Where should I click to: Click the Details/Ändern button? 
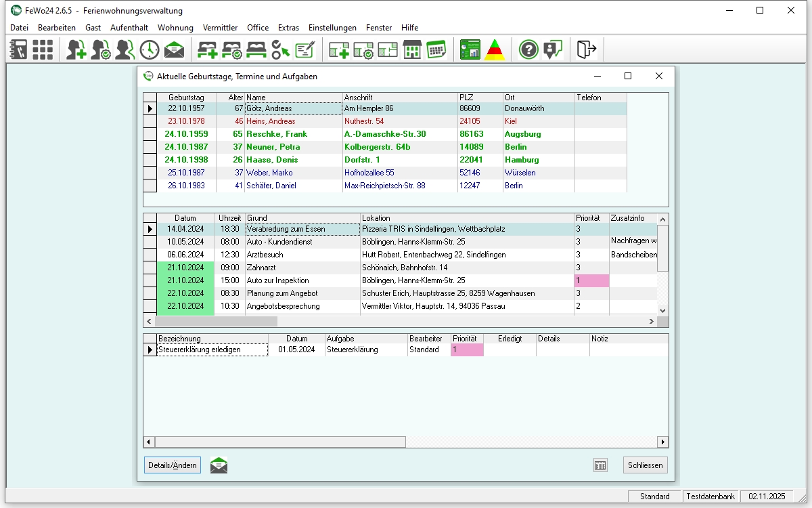click(x=173, y=465)
